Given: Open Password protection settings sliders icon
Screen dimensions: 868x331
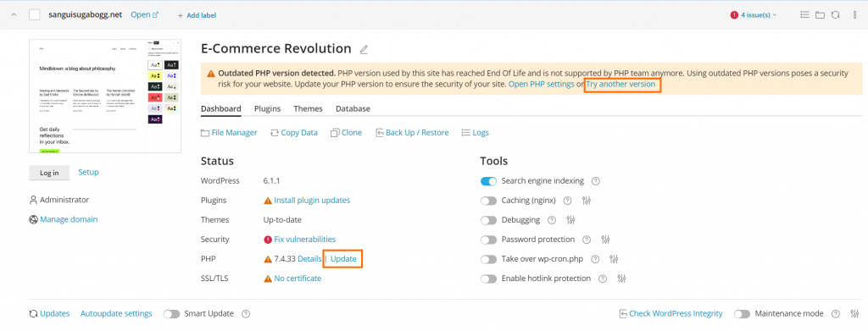Looking at the screenshot, I should (605, 240).
